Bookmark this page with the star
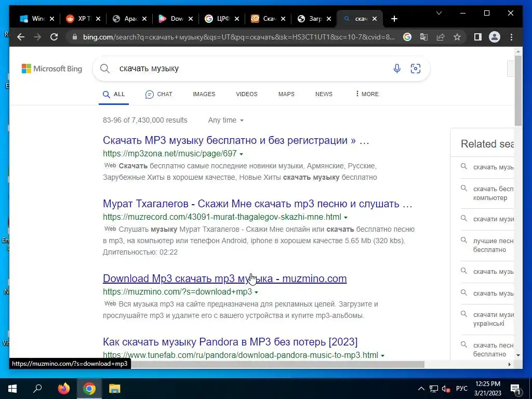This screenshot has height=399, width=532. click(457, 37)
